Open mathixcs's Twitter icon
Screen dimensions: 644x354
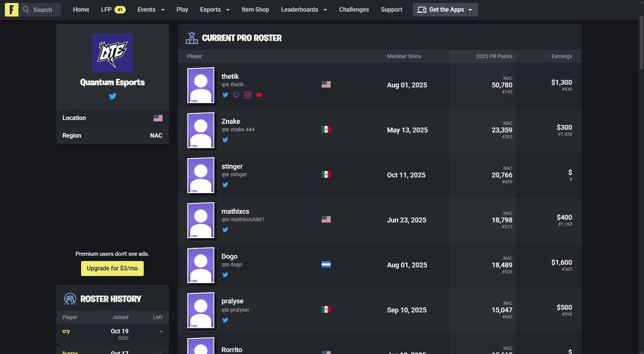(225, 230)
